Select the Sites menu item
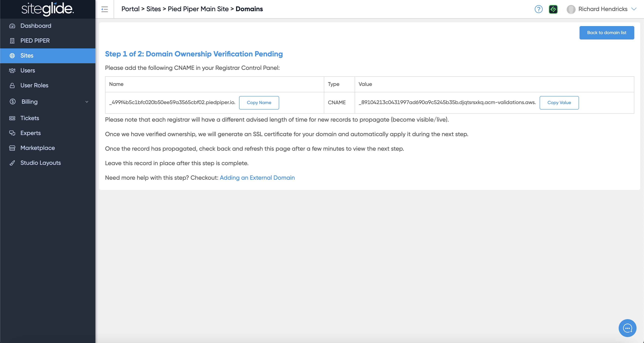Viewport: 644px width, 343px height. click(x=27, y=56)
